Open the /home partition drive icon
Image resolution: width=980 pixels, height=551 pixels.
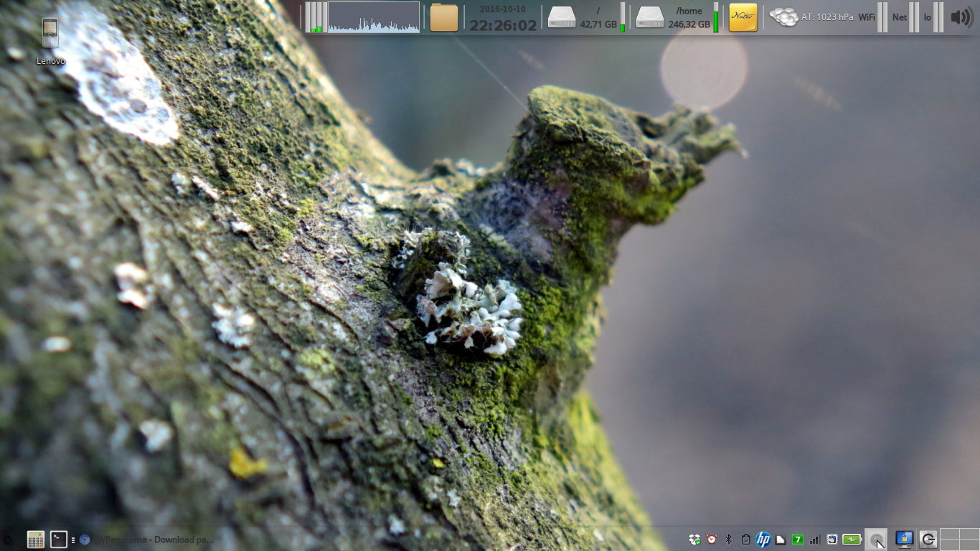tap(650, 17)
